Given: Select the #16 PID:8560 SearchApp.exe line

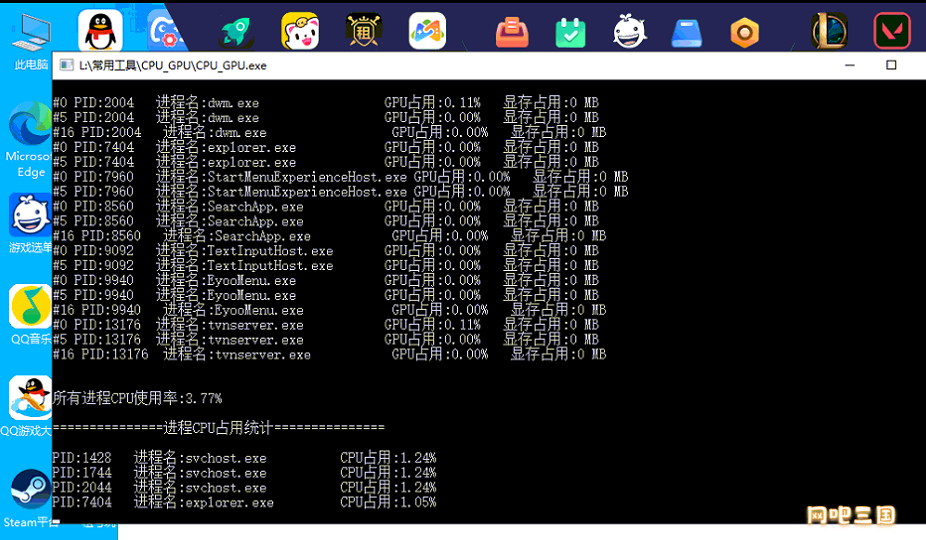Looking at the screenshot, I should (330, 236).
